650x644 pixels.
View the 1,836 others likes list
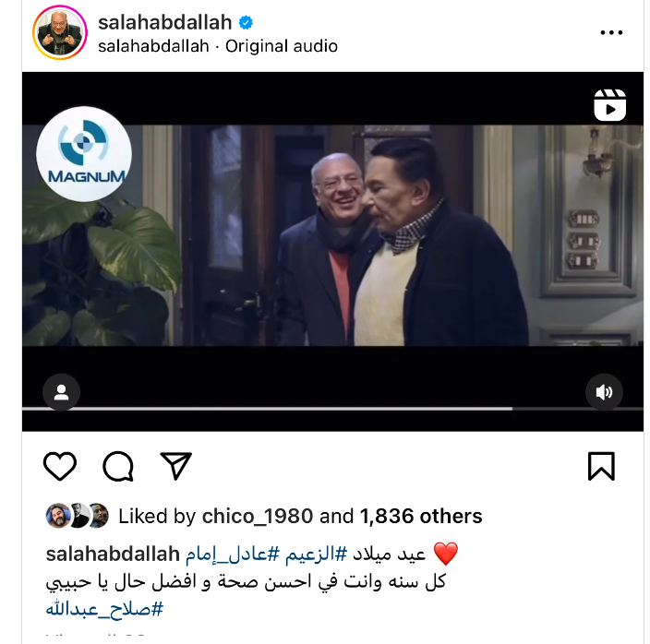coord(421,516)
